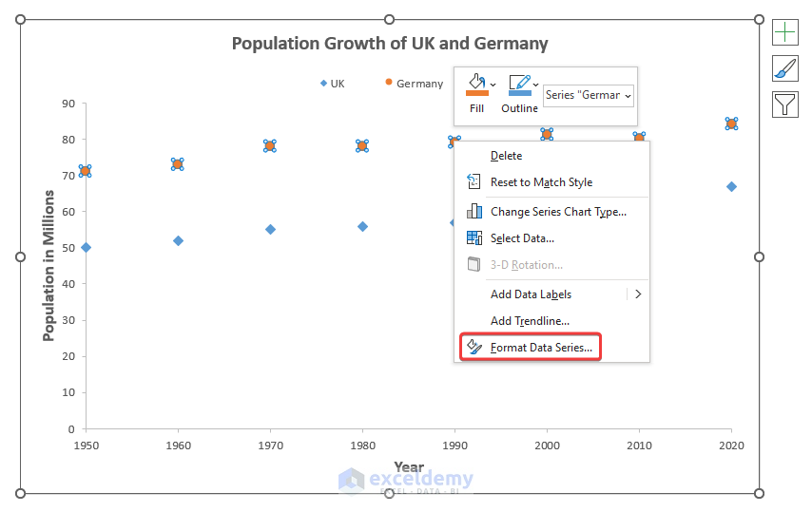Click the Outline pen icon
Viewport: 812px width, 512px height.
(x=518, y=85)
